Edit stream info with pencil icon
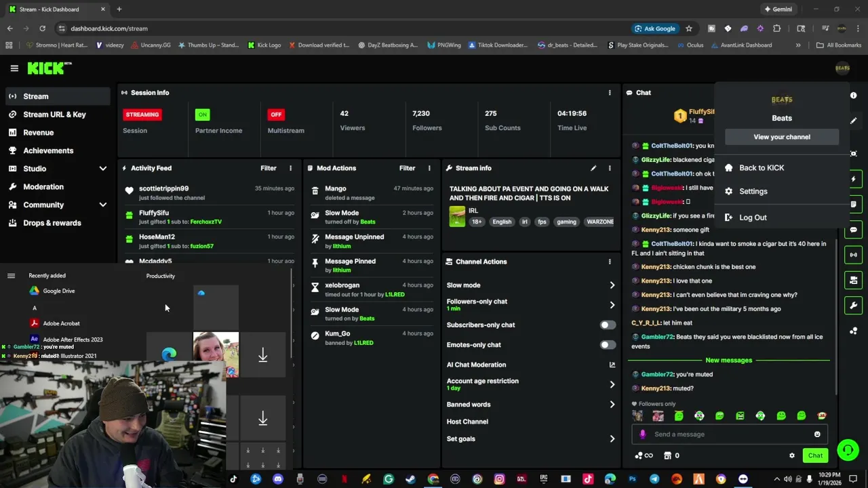868x488 pixels. (593, 168)
